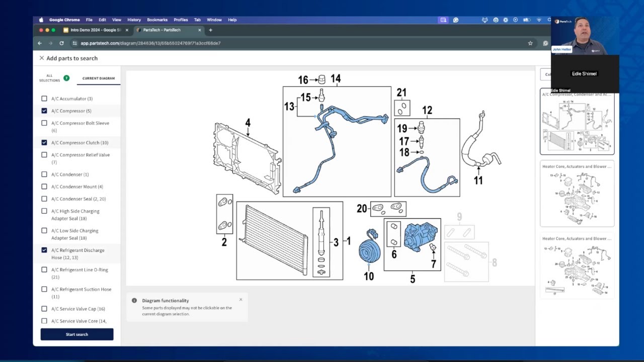
Task: Open Google Chrome app menu
Action: 64,20
